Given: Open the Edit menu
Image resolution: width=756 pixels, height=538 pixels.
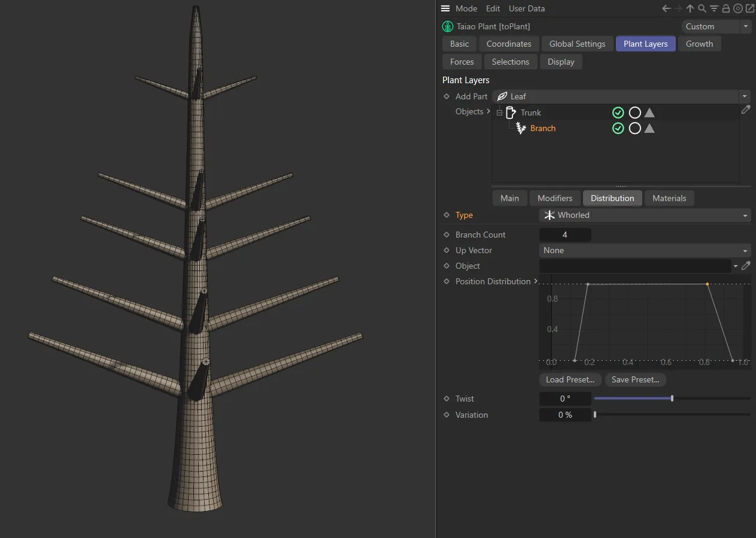Looking at the screenshot, I should pyautogui.click(x=493, y=8).
